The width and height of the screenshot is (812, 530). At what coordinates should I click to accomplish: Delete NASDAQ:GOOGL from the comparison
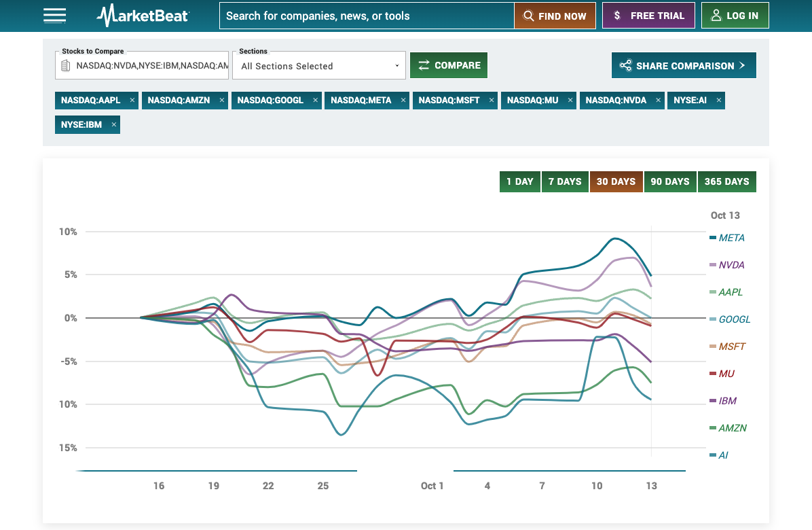pos(315,100)
